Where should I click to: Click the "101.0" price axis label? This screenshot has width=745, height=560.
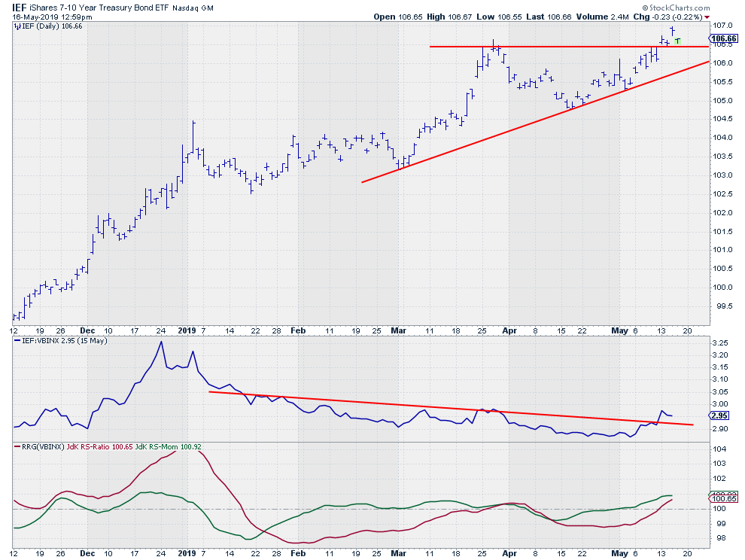tap(721, 250)
